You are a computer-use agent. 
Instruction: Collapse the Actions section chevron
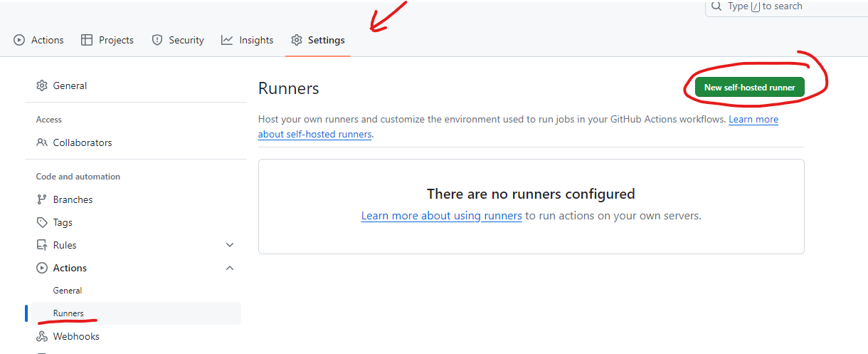pyautogui.click(x=230, y=268)
